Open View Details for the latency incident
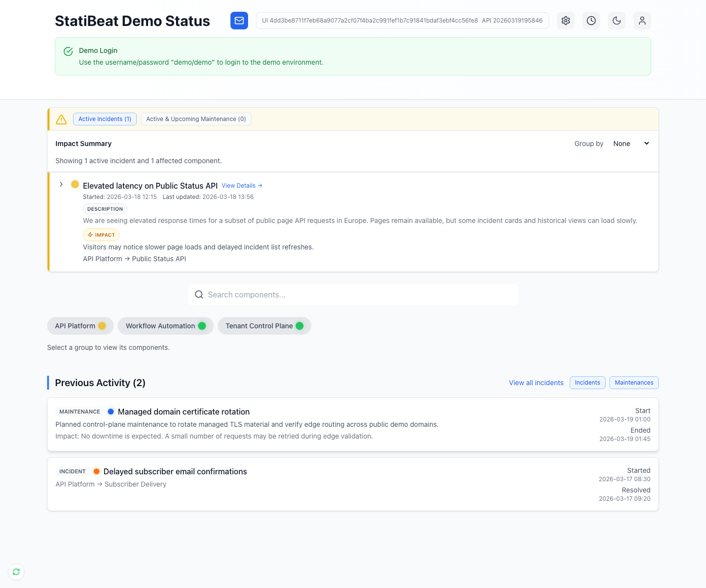Screen dimensions: 706x588 (x=242, y=185)
